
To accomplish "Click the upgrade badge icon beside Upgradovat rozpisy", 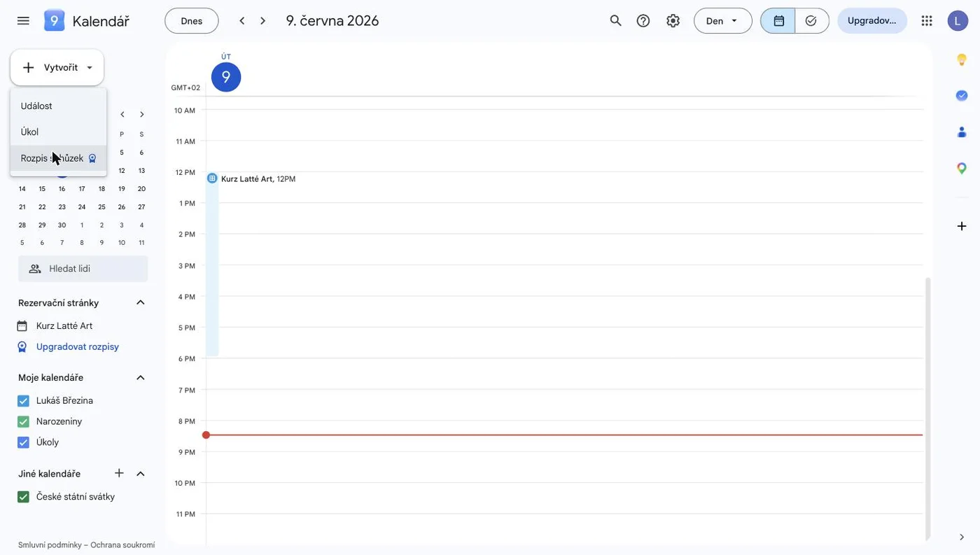I will (x=22, y=346).
